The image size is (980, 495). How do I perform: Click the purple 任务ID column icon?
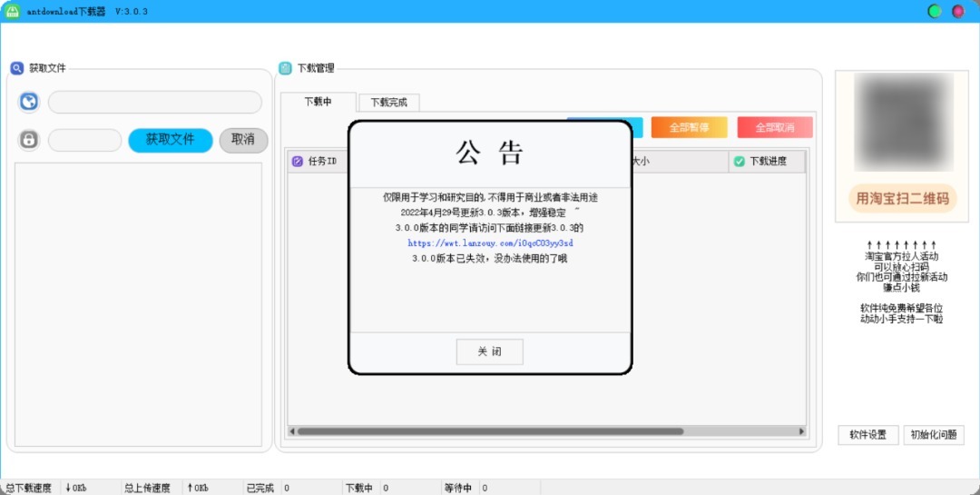tap(298, 162)
